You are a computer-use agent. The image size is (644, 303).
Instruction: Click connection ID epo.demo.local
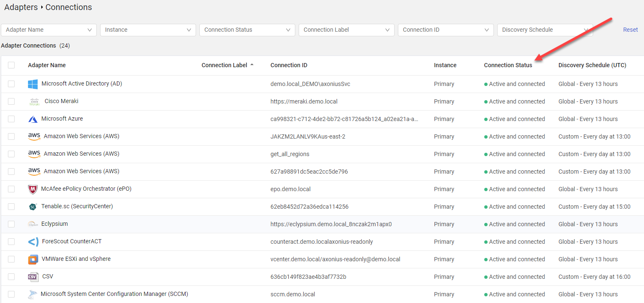coord(290,189)
